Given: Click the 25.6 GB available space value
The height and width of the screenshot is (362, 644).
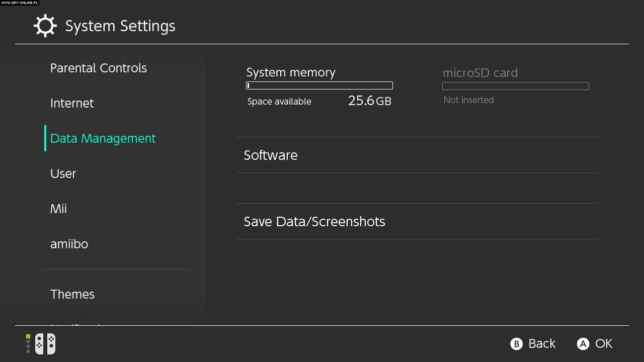Looking at the screenshot, I should 369,101.
